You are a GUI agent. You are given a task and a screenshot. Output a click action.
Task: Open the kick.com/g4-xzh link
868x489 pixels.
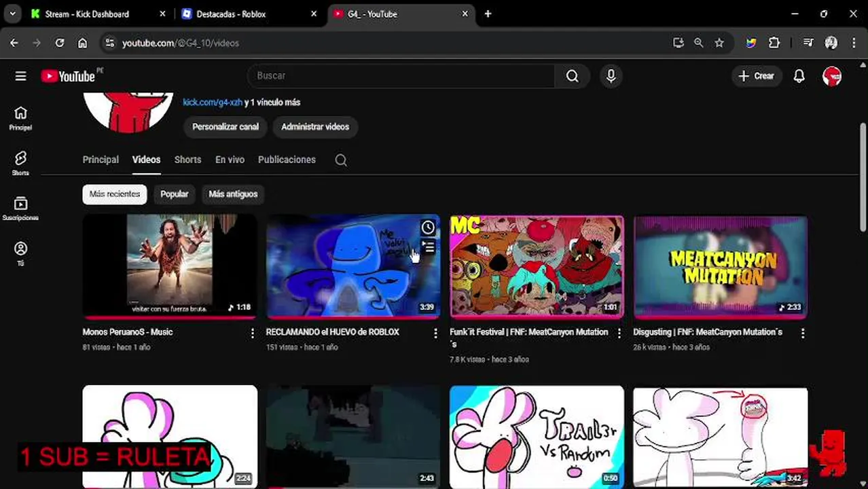pyautogui.click(x=213, y=103)
